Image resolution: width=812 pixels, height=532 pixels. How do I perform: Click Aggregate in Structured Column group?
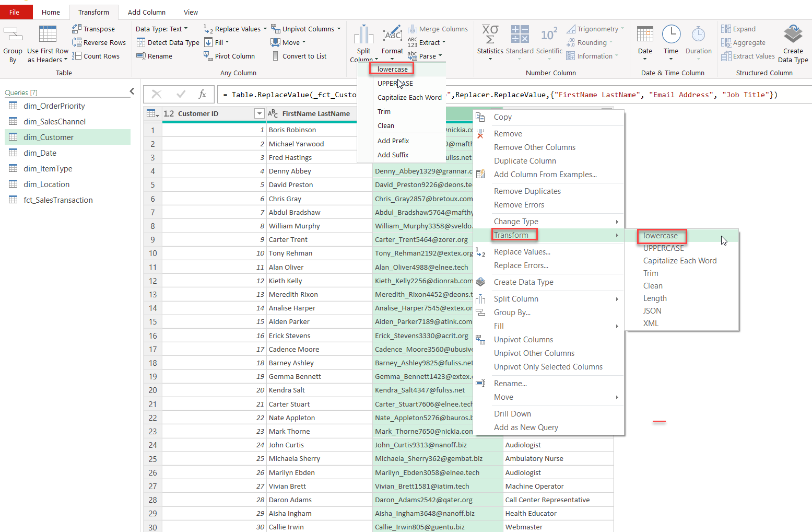pyautogui.click(x=743, y=42)
